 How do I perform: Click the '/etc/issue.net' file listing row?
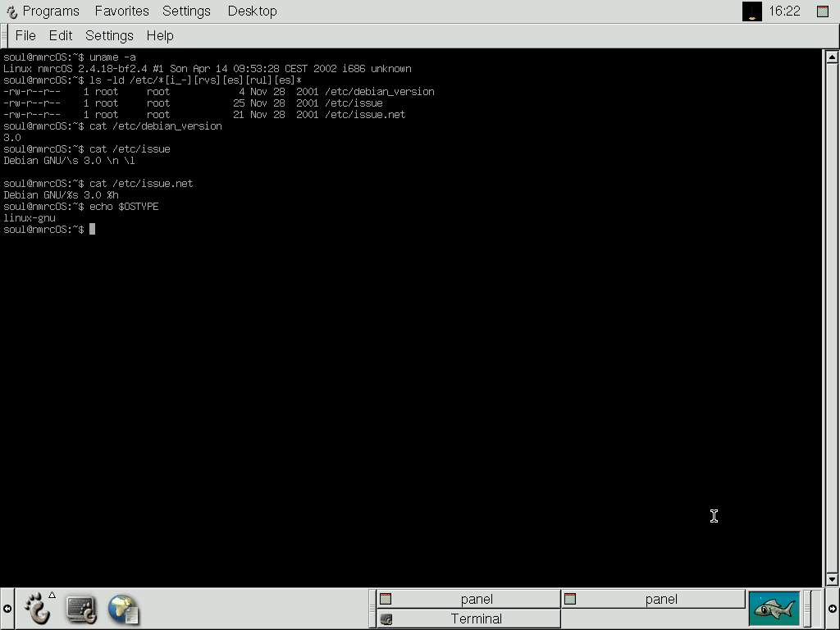coord(204,115)
